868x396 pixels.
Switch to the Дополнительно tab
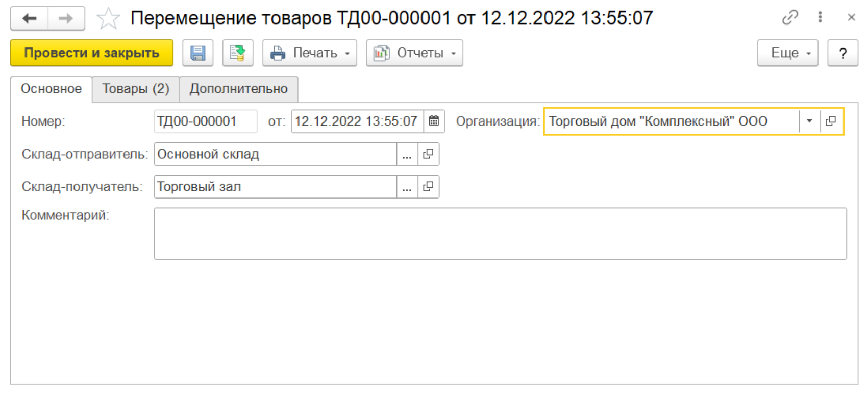point(238,89)
